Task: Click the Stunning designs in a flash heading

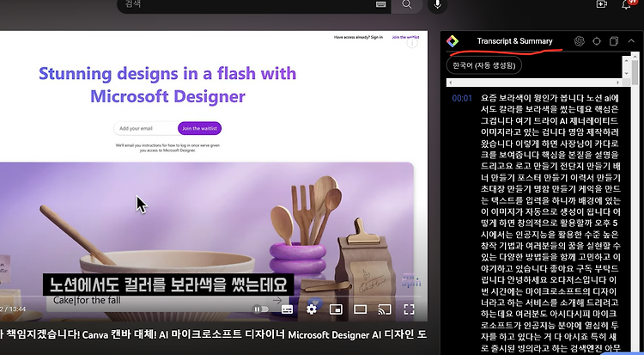Action: pos(167,85)
